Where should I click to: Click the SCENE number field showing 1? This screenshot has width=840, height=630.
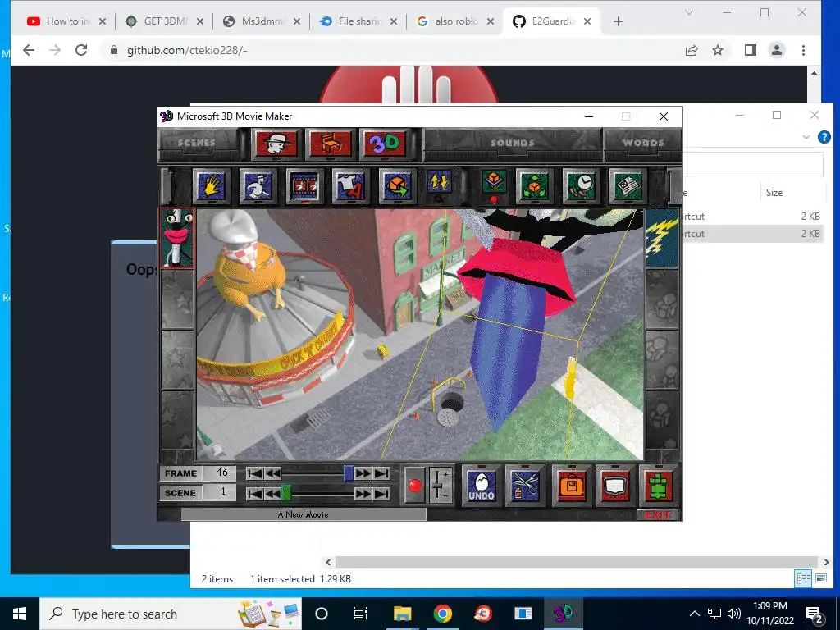click(220, 493)
